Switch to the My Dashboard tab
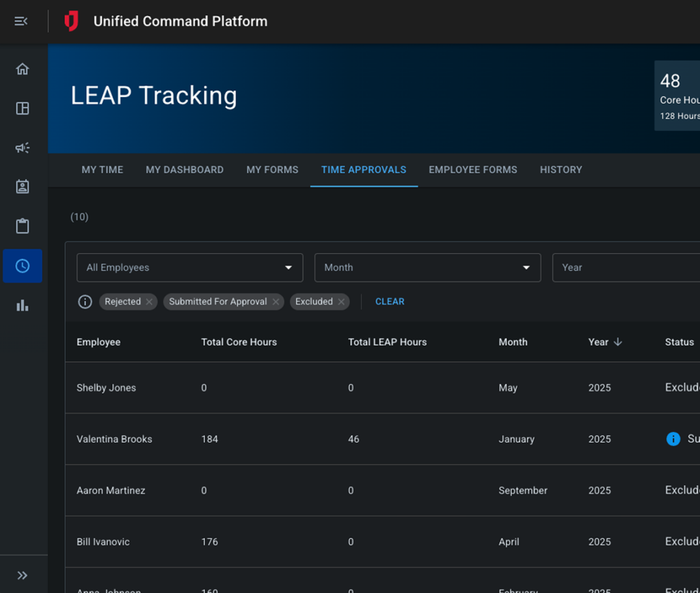700x593 pixels. tap(185, 170)
